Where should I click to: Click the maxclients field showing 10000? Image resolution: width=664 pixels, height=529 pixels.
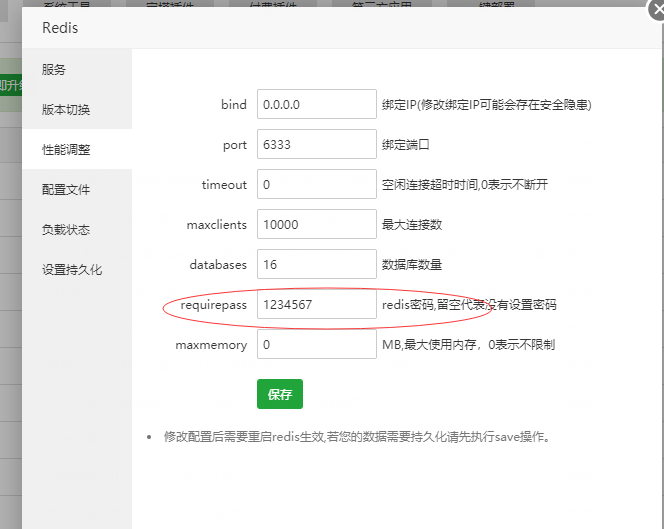pos(317,224)
